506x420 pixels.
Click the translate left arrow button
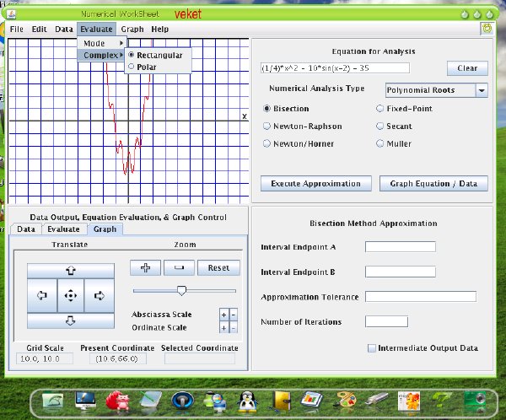pos(42,295)
